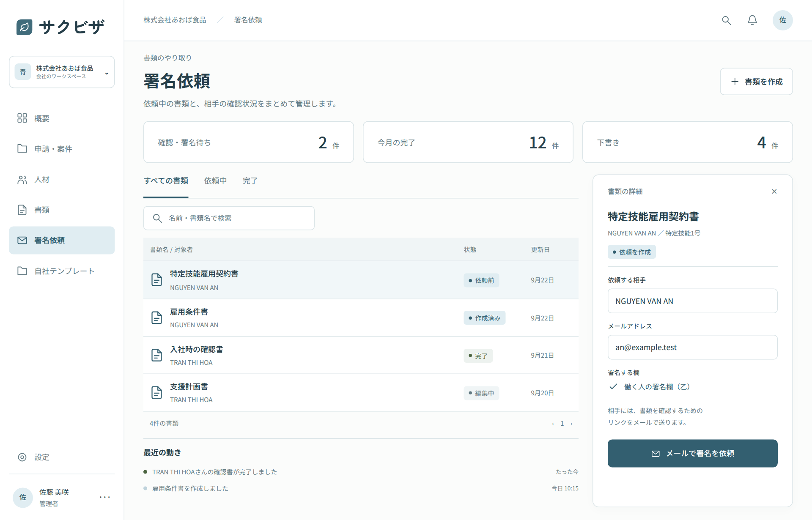Viewport: 812px width, 520px height.
Task: Focus the 名前・書類名で検索 search field
Action: pyautogui.click(x=229, y=218)
